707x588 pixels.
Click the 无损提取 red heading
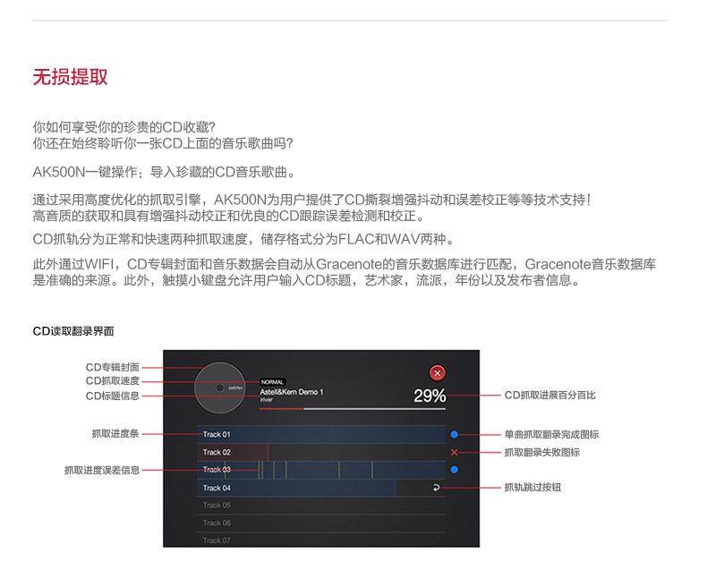[x=71, y=77]
